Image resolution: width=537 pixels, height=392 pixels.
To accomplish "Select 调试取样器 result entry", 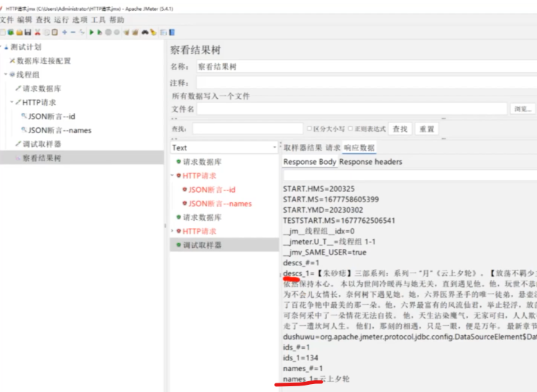I will point(202,245).
